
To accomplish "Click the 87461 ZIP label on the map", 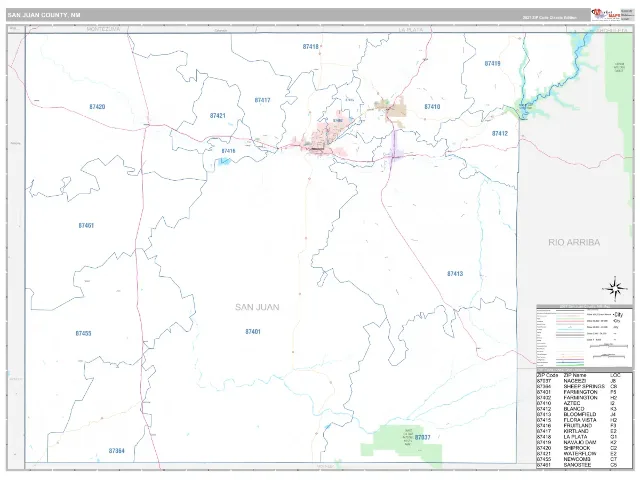I will pyautogui.click(x=86, y=225).
